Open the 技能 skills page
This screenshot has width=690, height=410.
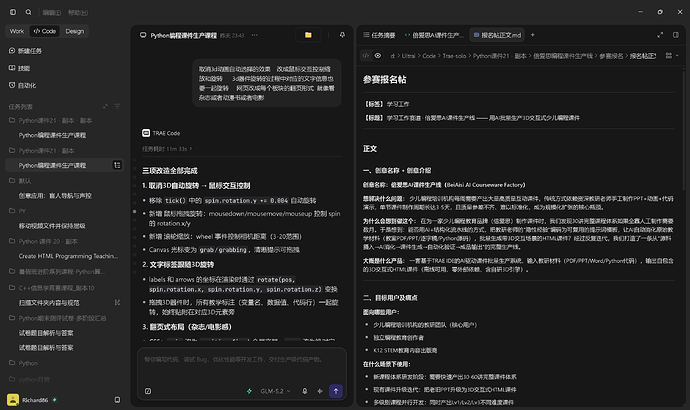19,68
